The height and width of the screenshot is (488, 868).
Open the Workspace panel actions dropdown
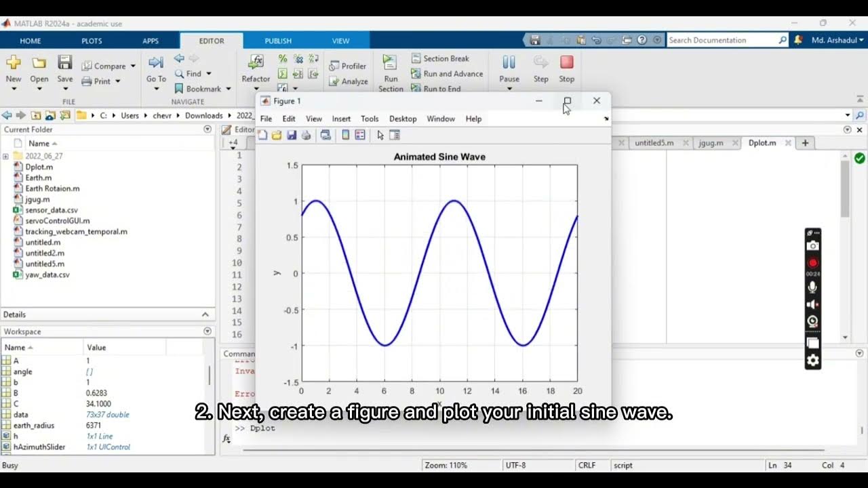(208, 331)
